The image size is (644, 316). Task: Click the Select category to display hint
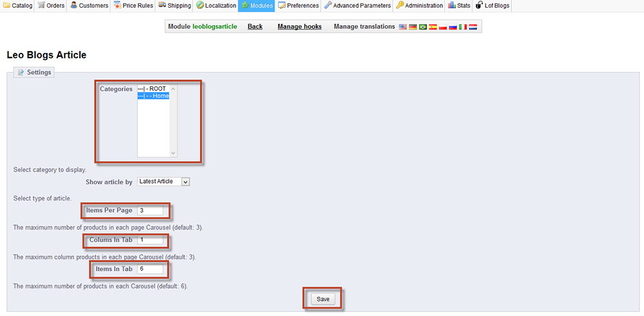(x=50, y=170)
